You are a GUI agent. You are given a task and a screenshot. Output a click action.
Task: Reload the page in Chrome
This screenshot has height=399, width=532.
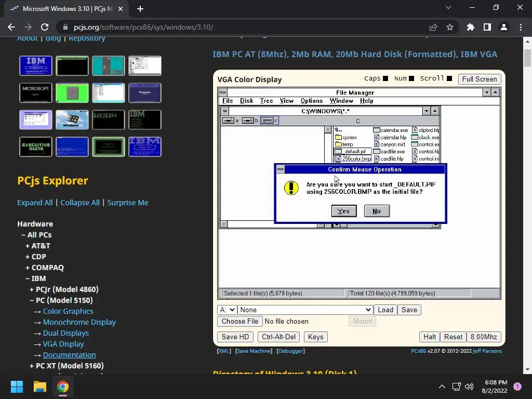point(45,27)
